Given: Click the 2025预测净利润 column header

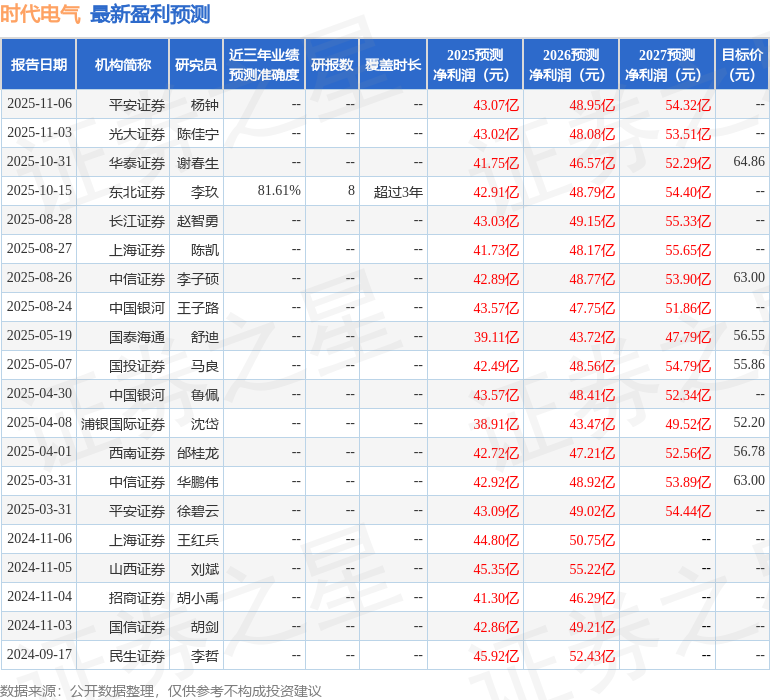Looking at the screenshot, I should coord(475,65).
